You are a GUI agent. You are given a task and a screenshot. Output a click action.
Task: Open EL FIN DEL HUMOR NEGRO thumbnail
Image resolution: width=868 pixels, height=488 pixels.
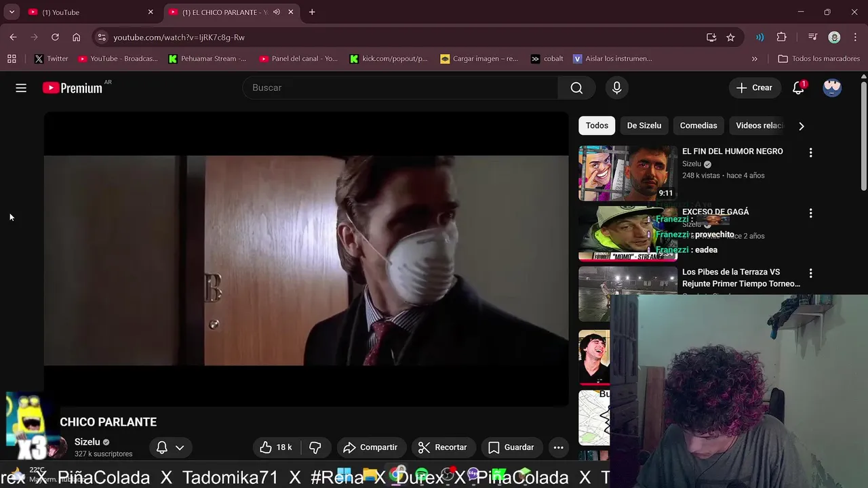click(x=627, y=173)
